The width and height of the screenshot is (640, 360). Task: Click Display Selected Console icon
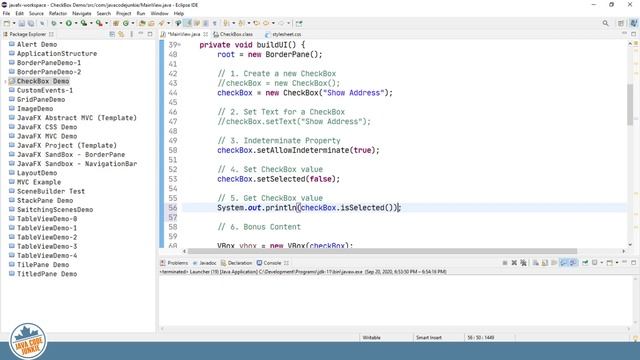pyautogui.click(x=594, y=263)
